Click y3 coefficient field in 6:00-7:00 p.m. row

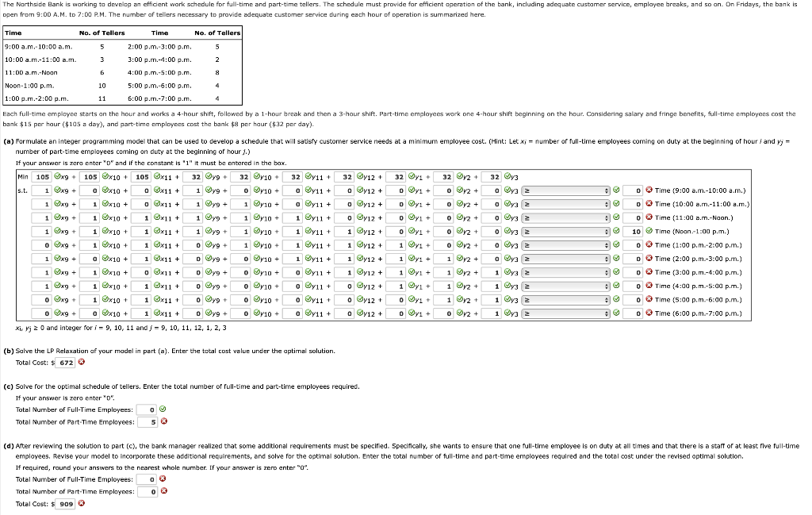492,313
